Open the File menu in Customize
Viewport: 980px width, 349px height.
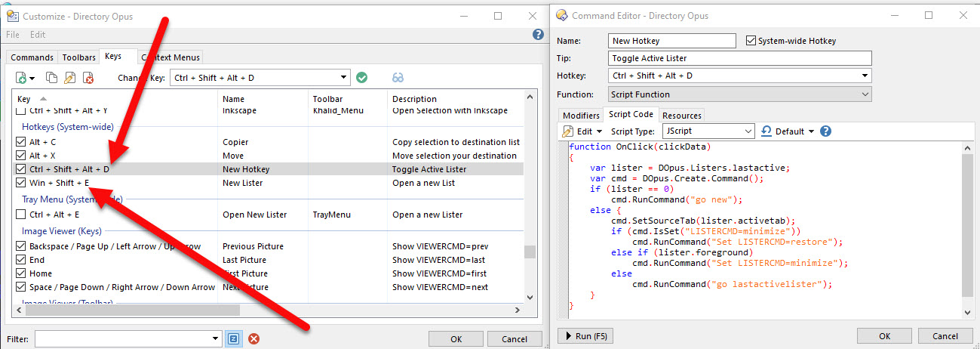pos(13,35)
